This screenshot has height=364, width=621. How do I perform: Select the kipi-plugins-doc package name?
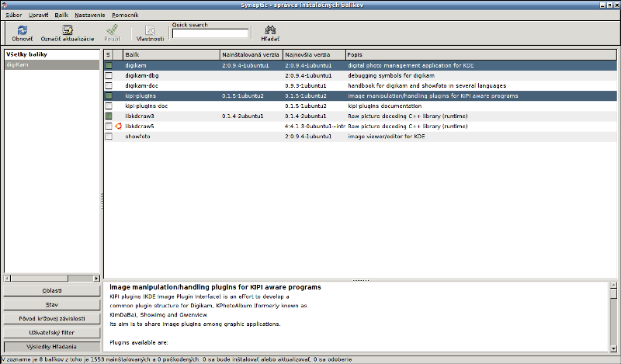click(147, 106)
